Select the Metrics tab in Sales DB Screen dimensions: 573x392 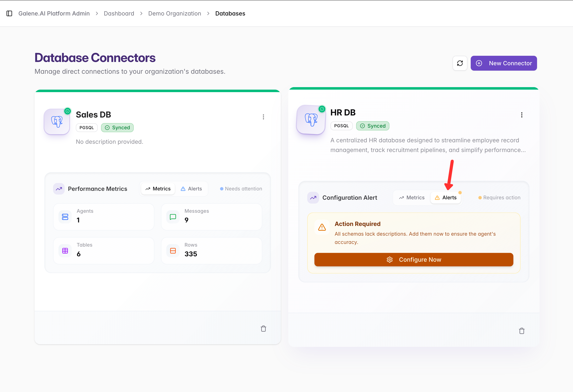pos(158,189)
